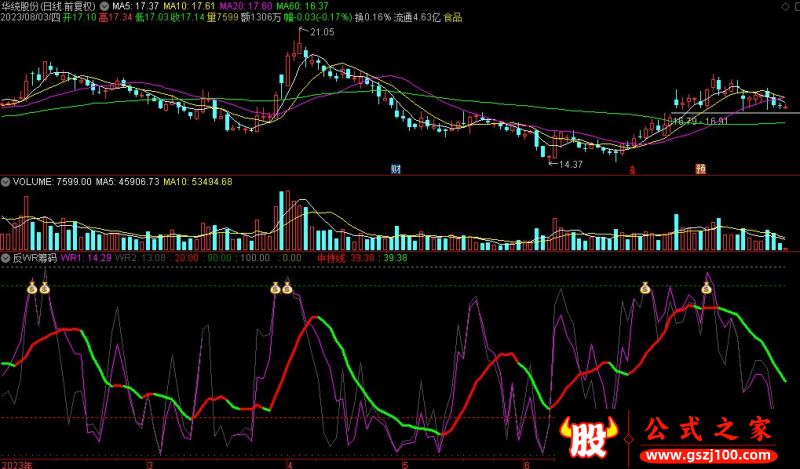Viewport: 800px width, 469px height.
Task: Click the 21.05 high price annotation
Action: (322, 32)
